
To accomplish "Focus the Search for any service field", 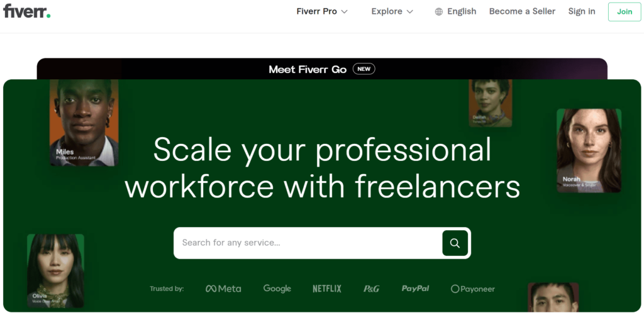I will click(308, 243).
